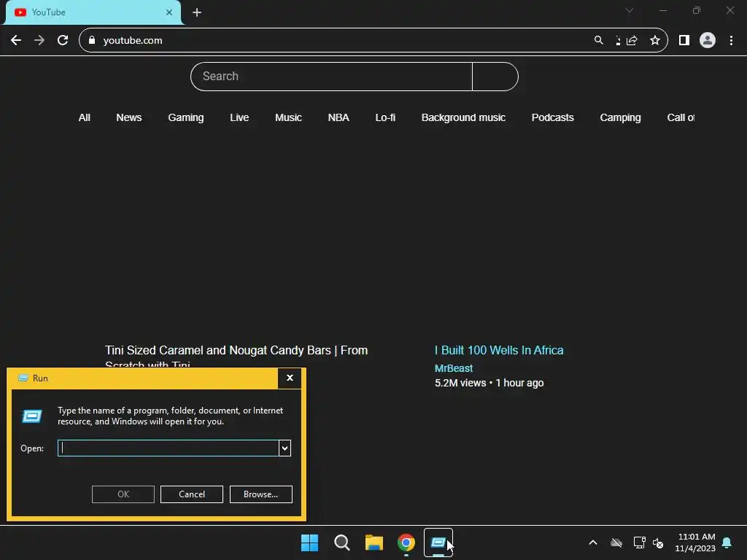The width and height of the screenshot is (747, 560).
Task: Select the Podcasts filter chip
Action: pos(553,117)
